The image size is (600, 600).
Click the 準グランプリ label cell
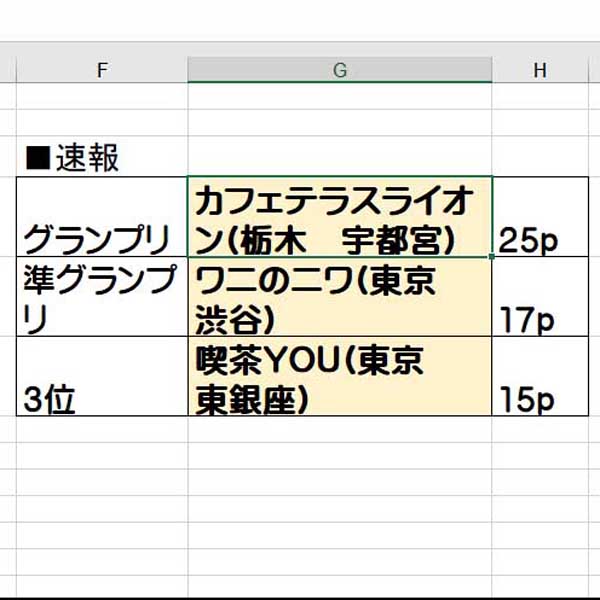102,297
